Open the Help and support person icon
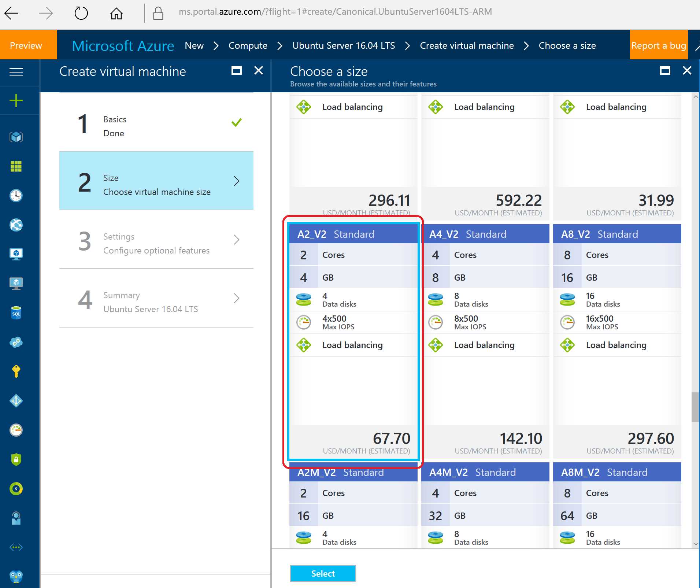Viewport: 700px width, 588px height. point(16,518)
